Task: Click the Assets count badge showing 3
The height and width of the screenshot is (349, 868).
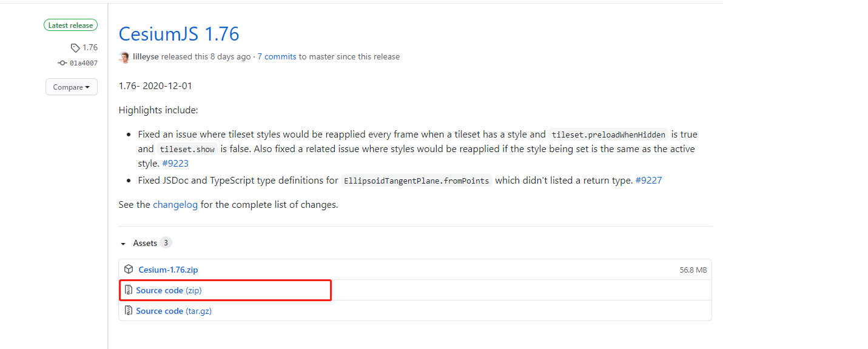Action: tap(166, 243)
